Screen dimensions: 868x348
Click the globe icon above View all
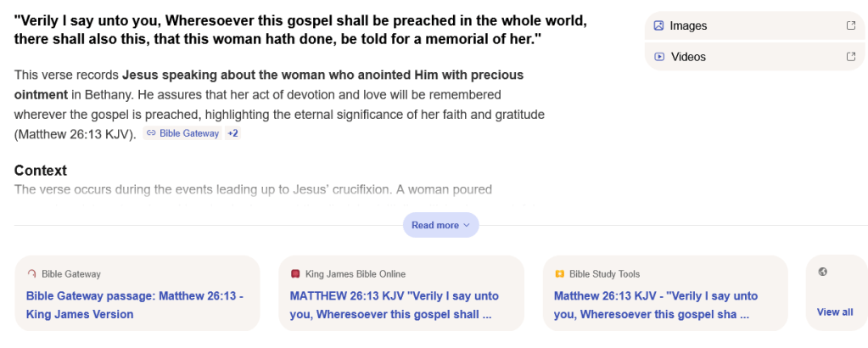(822, 272)
